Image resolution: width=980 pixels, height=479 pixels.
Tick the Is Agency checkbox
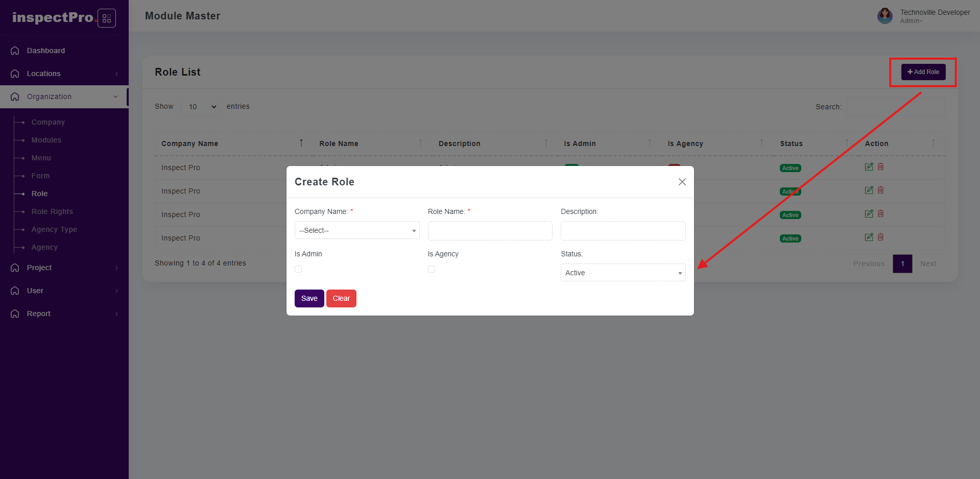tap(432, 269)
